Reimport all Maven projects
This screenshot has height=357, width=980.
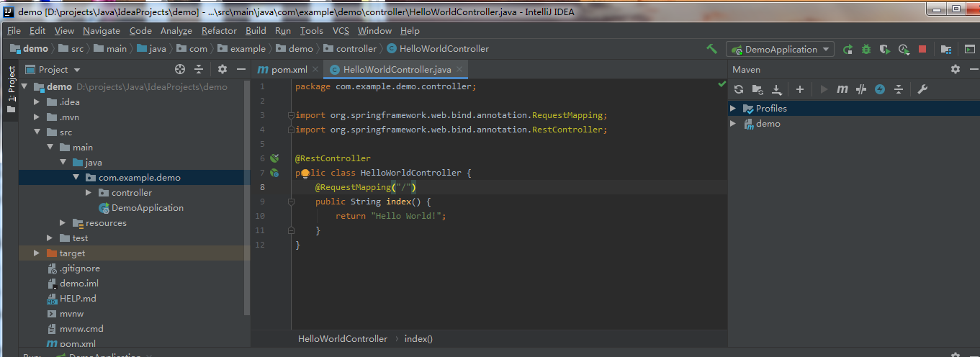pos(738,89)
